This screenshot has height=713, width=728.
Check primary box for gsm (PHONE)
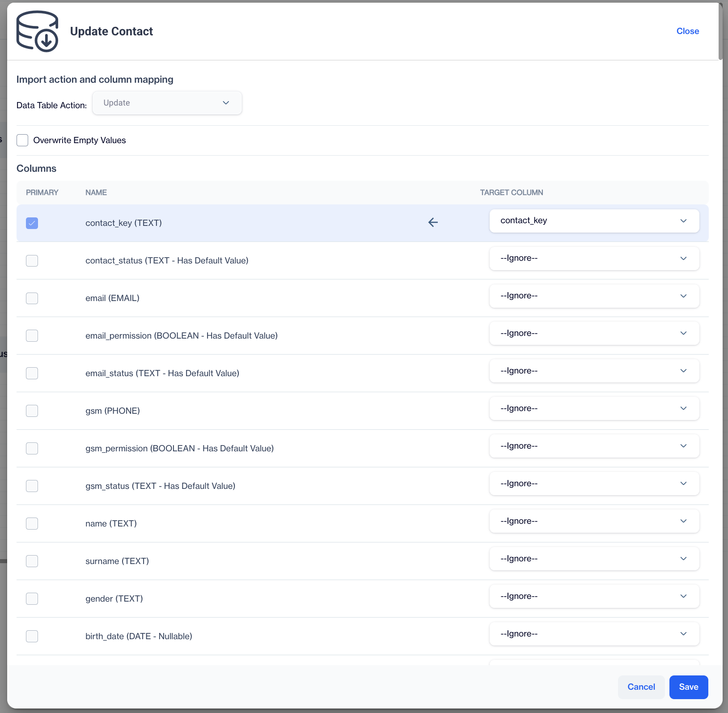pos(32,411)
